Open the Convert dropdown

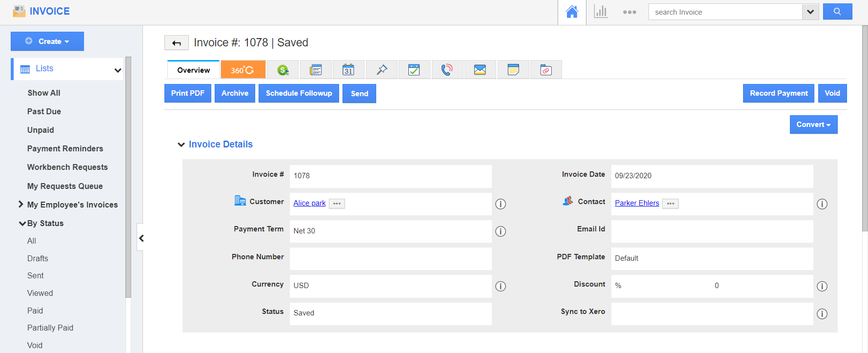[x=813, y=125]
